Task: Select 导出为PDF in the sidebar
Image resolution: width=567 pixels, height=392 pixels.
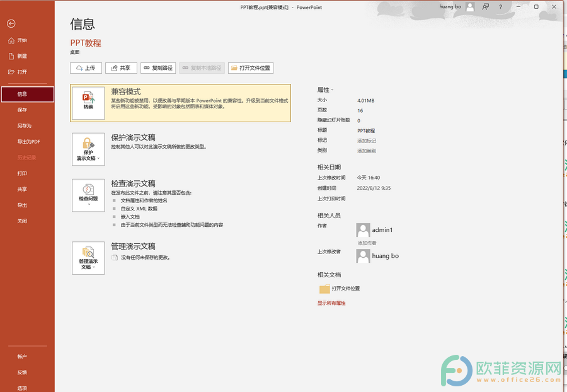Action: pos(27,142)
